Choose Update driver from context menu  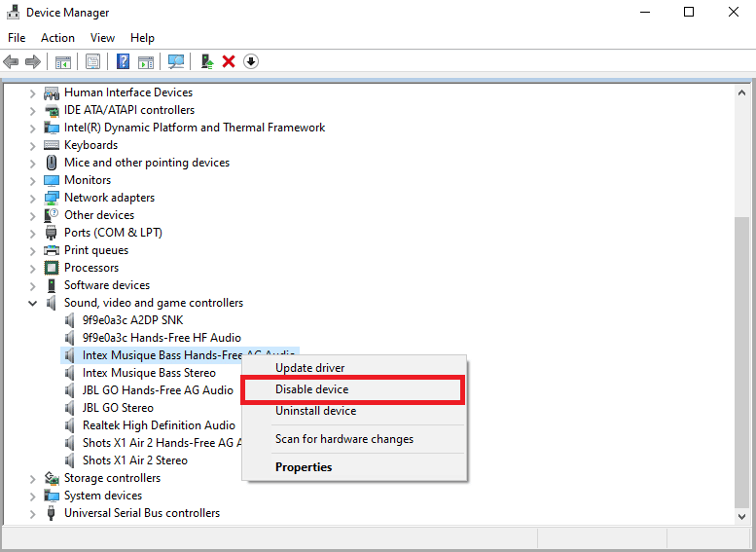pos(354,368)
